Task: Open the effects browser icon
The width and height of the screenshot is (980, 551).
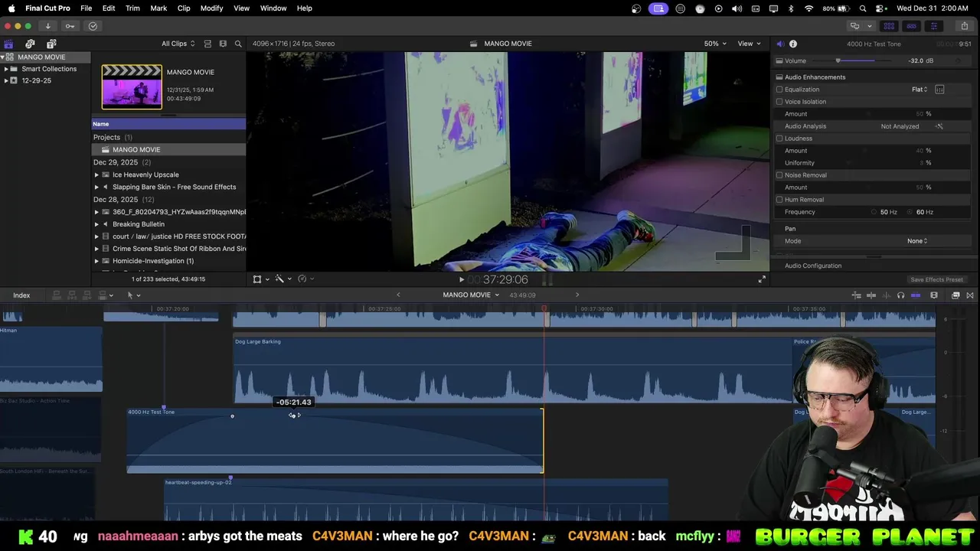Action: tap(955, 295)
